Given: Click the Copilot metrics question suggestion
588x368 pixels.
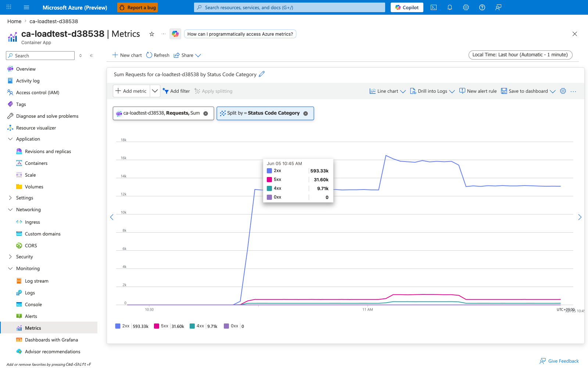Looking at the screenshot, I should pyautogui.click(x=240, y=34).
